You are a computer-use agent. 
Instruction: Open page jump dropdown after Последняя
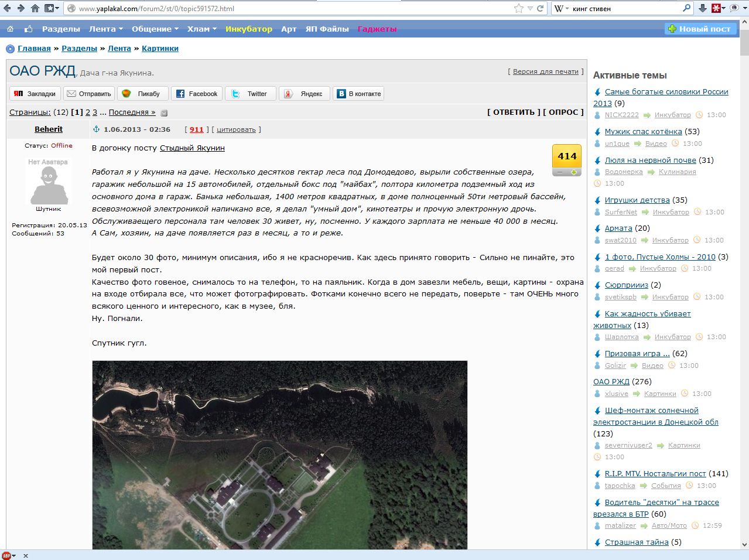click(x=164, y=113)
